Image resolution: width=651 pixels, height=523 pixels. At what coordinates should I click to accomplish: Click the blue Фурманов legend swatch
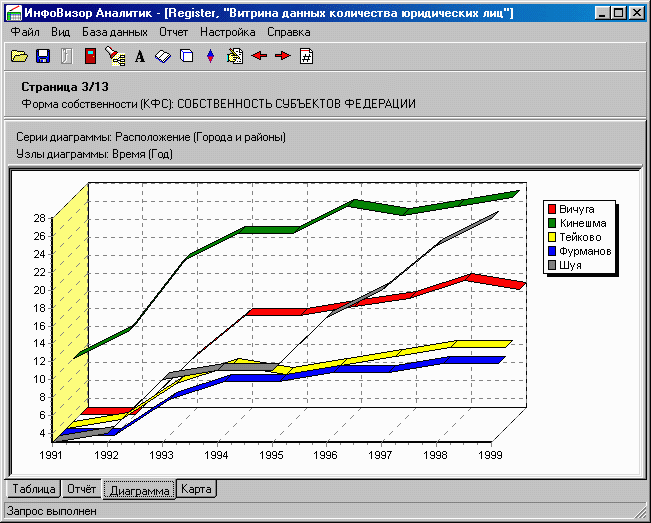552,251
